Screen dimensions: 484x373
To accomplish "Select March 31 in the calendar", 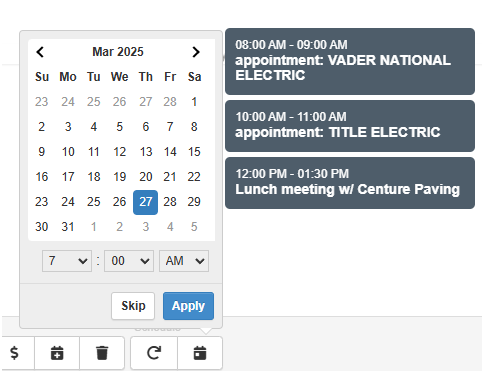I will pos(68,227).
